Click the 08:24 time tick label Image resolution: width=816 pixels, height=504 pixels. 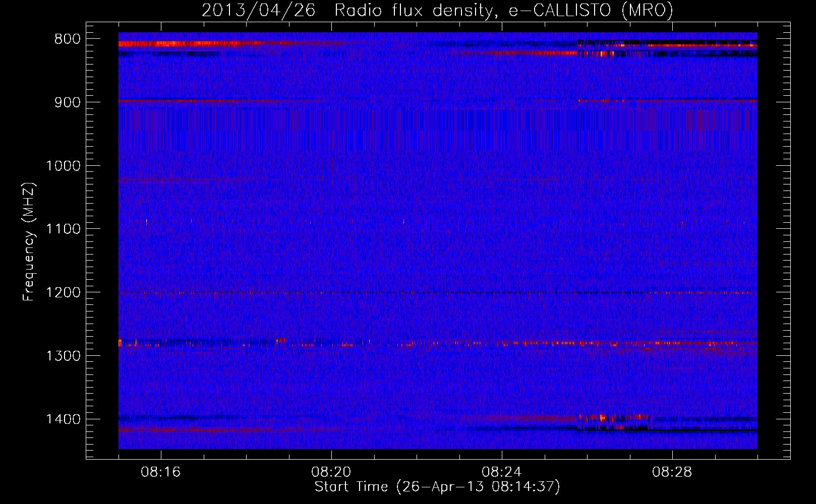(x=502, y=472)
